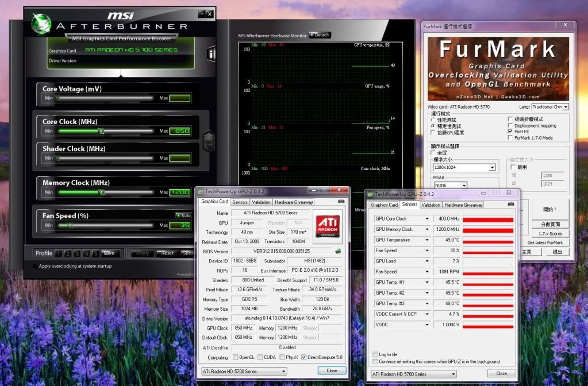Viewport: 588px width, 386px height.
Task: Expand the GPU Core Clock sensor dropdown
Action: (x=426, y=218)
